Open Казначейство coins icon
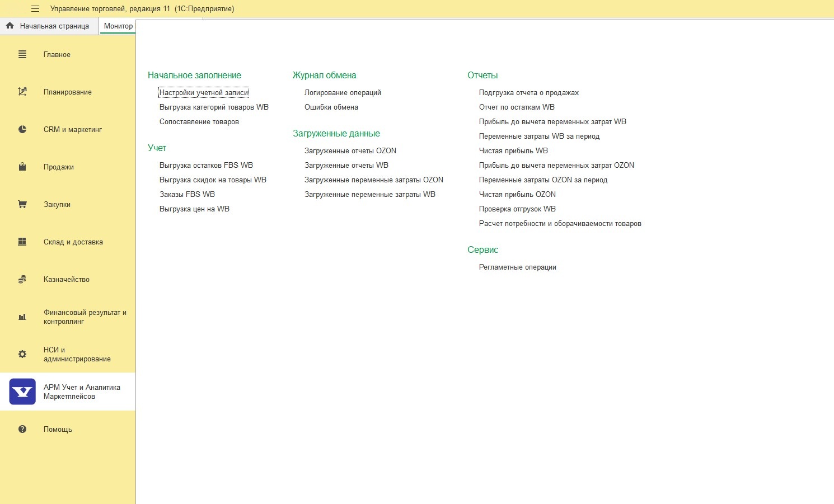Image resolution: width=834 pixels, height=504 pixels. pyautogui.click(x=22, y=279)
